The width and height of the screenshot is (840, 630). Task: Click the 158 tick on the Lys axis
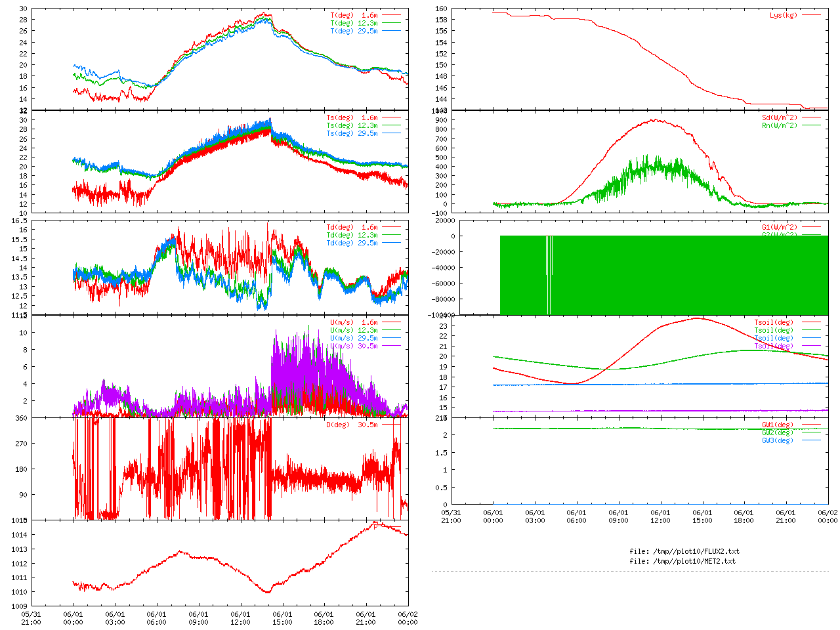tap(441, 20)
